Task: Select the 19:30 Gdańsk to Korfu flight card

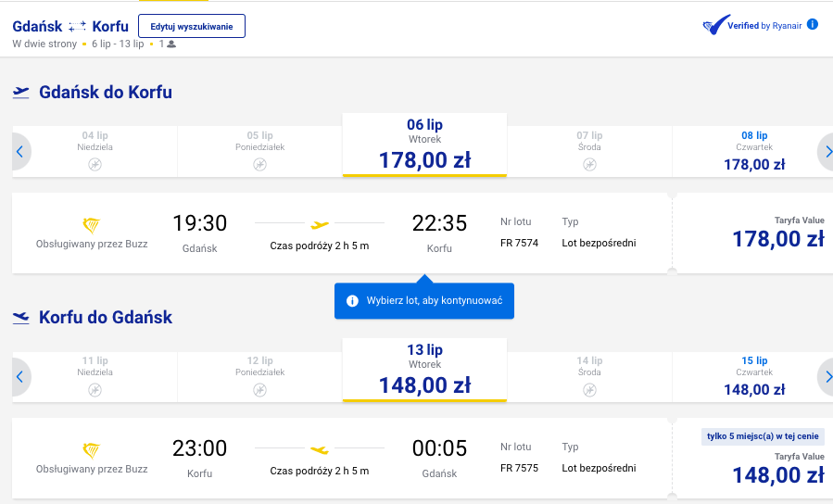Action: [340, 233]
